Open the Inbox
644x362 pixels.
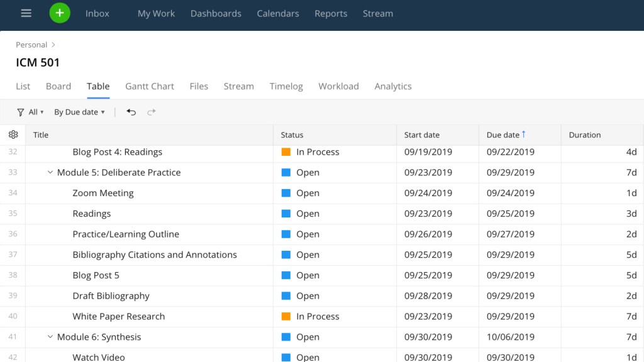97,13
